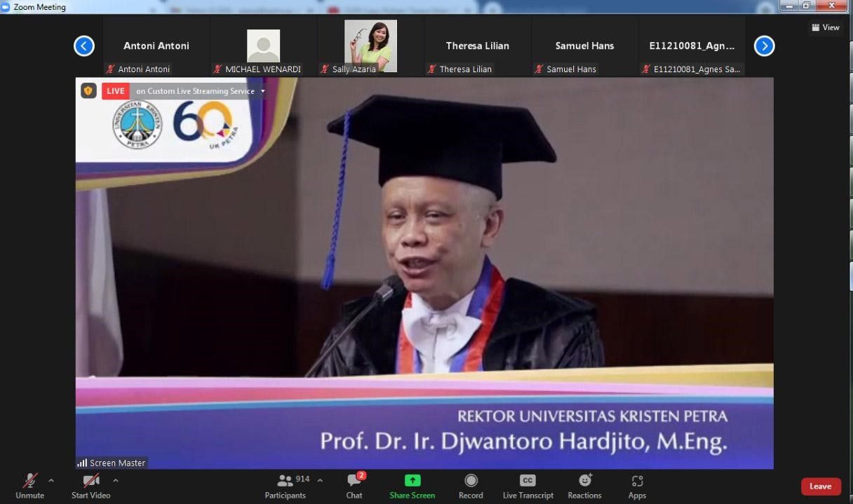853x504 pixels.
Task: Click the unread chat badge showing 2
Action: (x=361, y=475)
